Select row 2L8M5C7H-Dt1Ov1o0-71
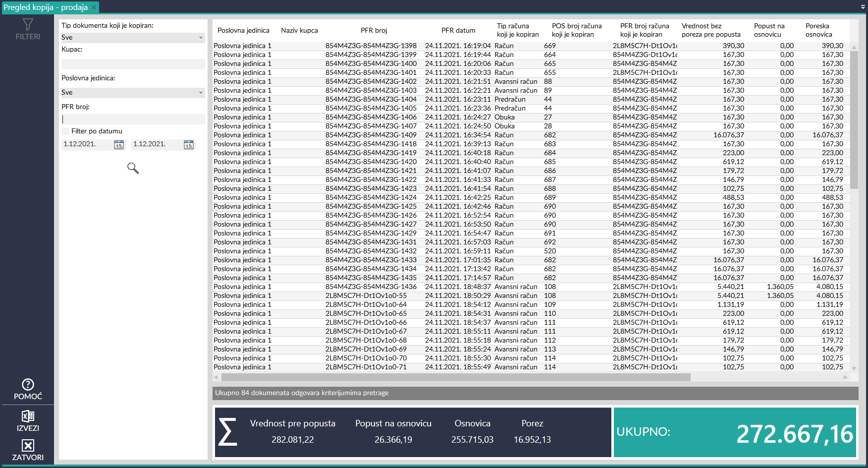 [x=531, y=367]
